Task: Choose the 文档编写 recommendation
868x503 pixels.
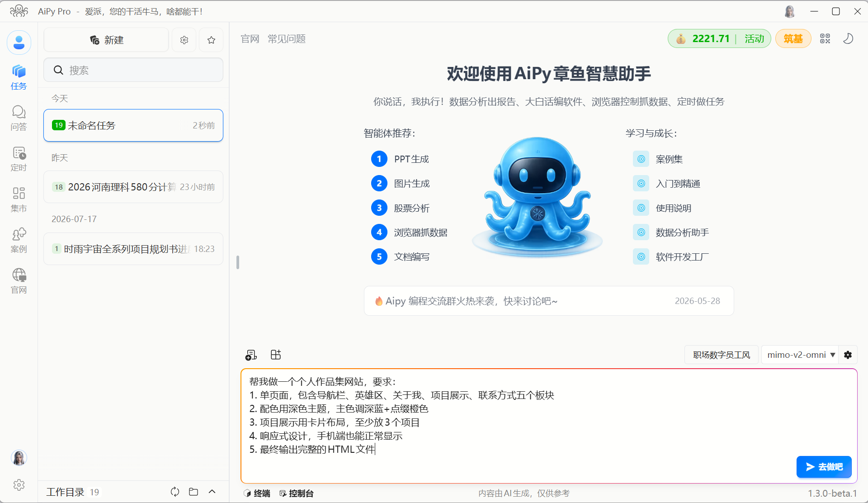Action: click(401, 257)
